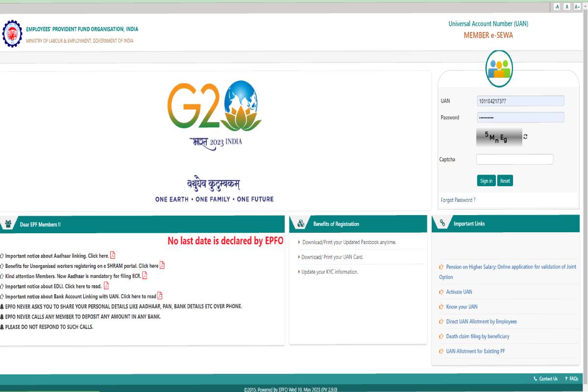Open UAN Allotment for Existing PF link
This screenshot has height=392, width=588.
click(x=475, y=351)
